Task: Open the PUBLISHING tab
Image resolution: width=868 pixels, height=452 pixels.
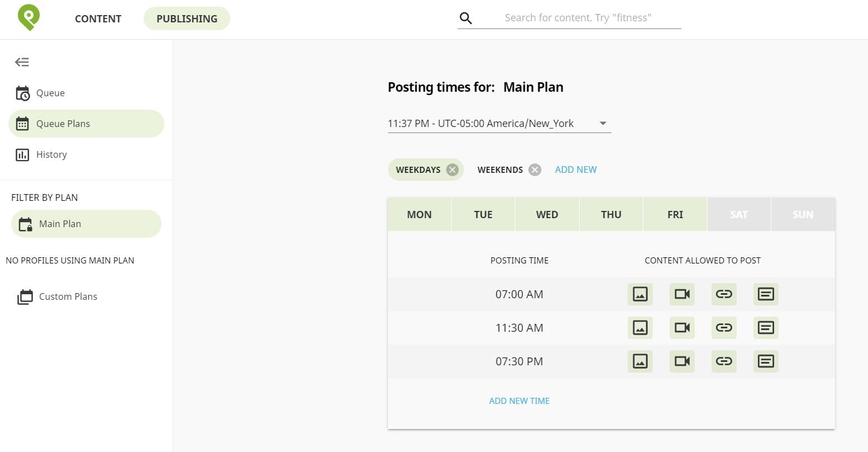Action: click(187, 18)
